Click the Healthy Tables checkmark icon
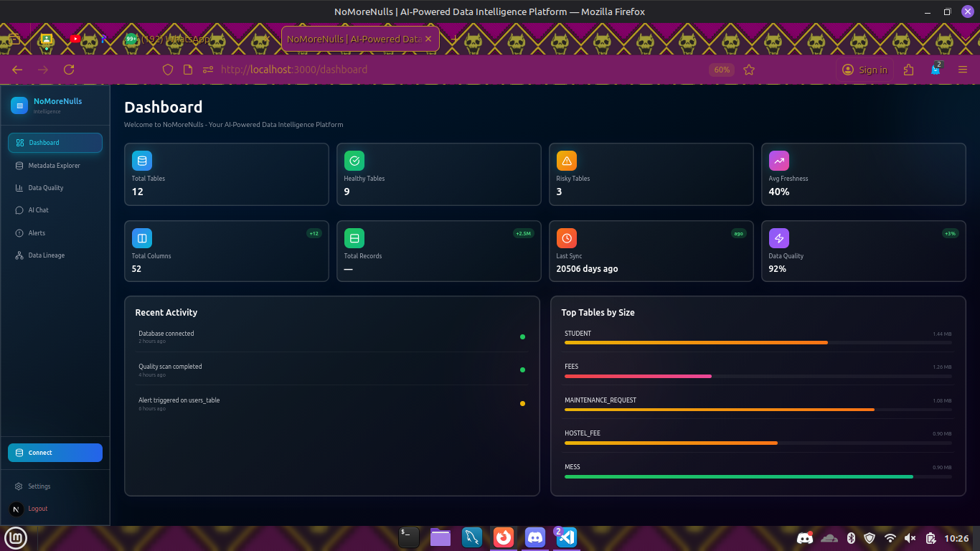The width and height of the screenshot is (980, 551). click(x=354, y=161)
